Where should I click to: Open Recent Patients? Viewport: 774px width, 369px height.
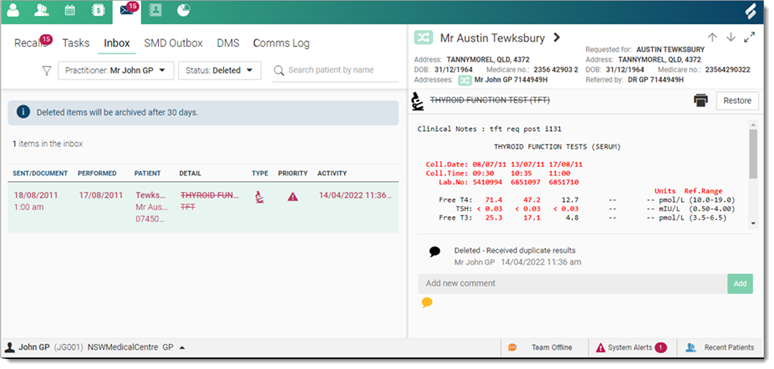721,348
